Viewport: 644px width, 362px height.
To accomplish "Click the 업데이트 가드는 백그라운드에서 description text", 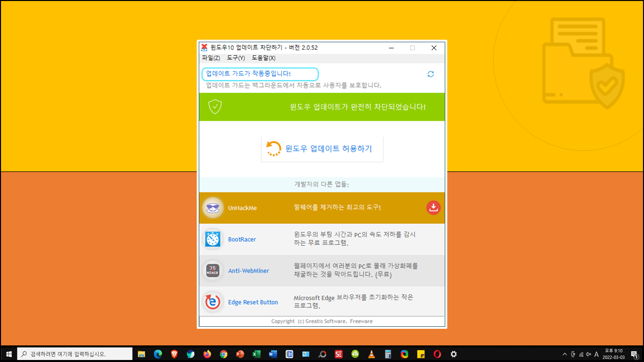I will click(294, 85).
